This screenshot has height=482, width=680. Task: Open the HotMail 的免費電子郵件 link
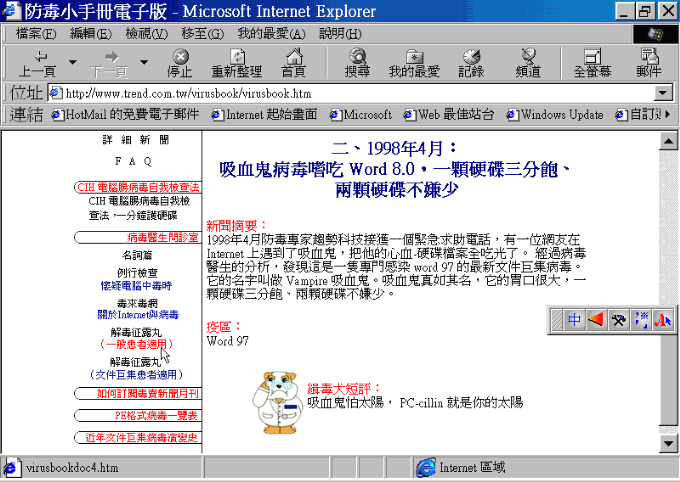[x=126, y=115]
